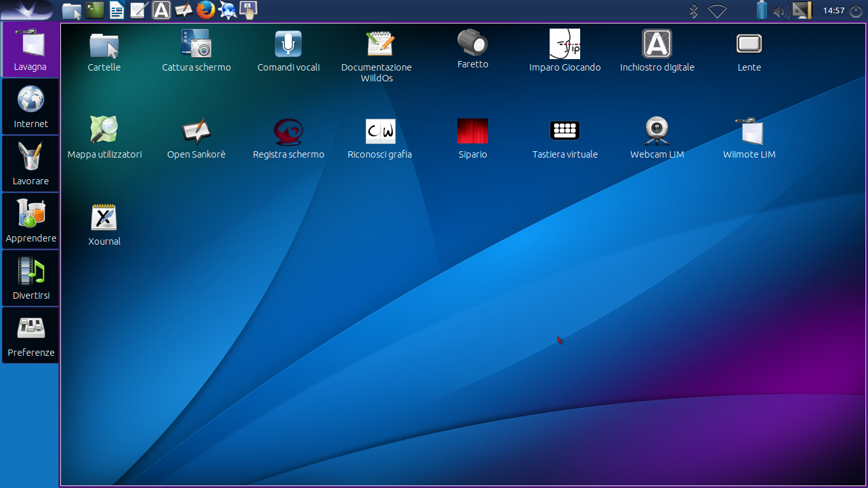Screen dimensions: 868x488
Task: Click digital ink 'A' icon in panel
Action: coord(161,10)
